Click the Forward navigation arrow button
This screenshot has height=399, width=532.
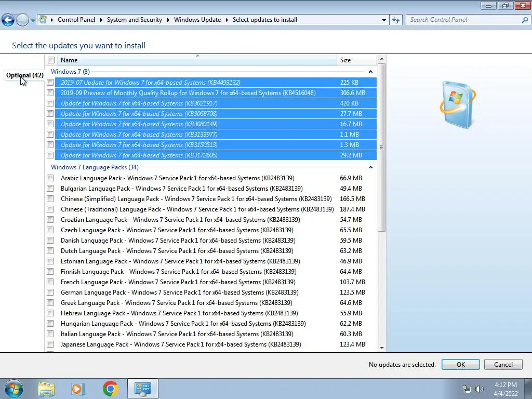pyautogui.click(x=22, y=20)
